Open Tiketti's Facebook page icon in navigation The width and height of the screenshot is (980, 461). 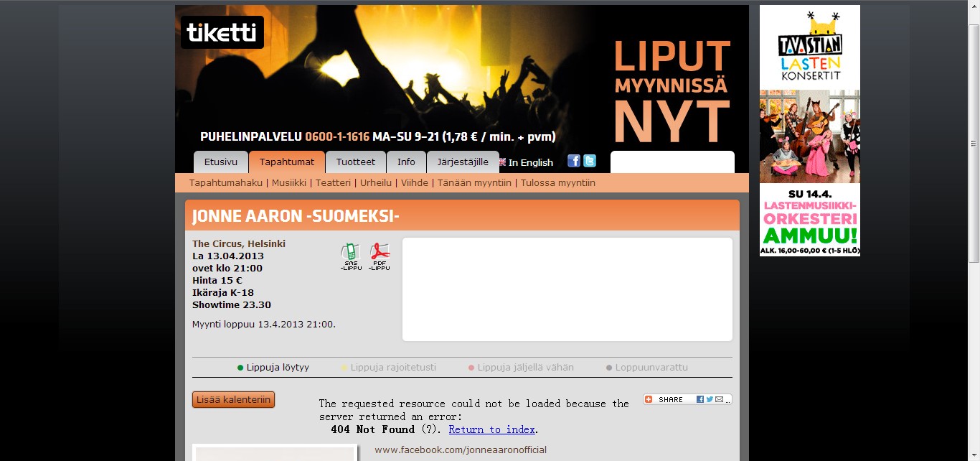(x=574, y=161)
